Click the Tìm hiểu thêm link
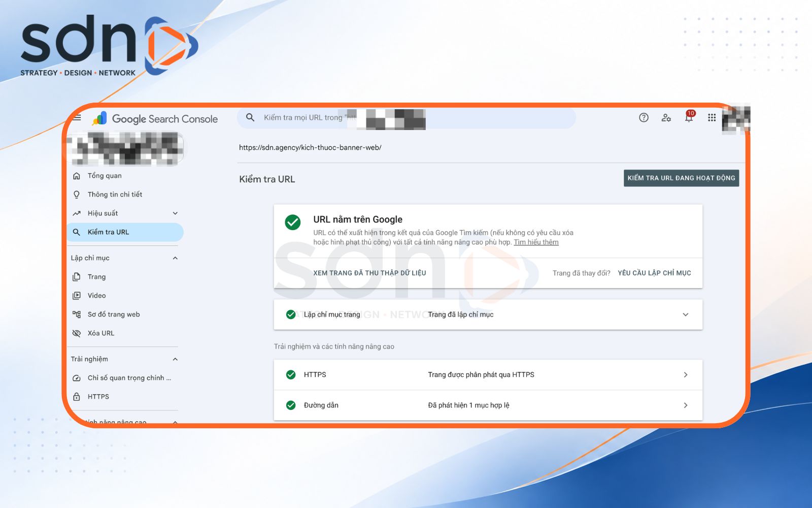This screenshot has width=812, height=508. coord(536,242)
